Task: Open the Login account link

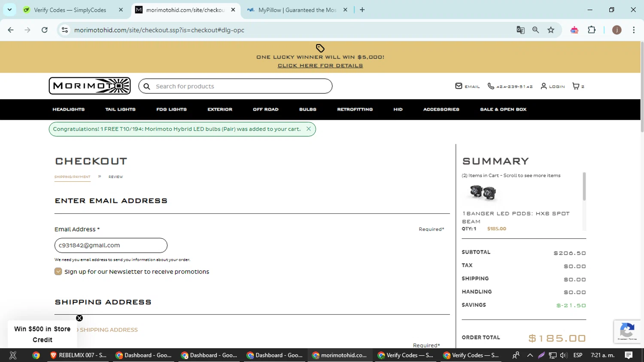Action: pyautogui.click(x=553, y=86)
